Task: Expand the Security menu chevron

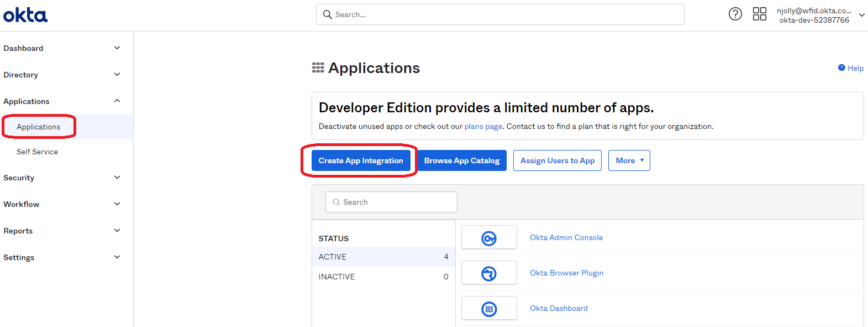Action: (117, 178)
